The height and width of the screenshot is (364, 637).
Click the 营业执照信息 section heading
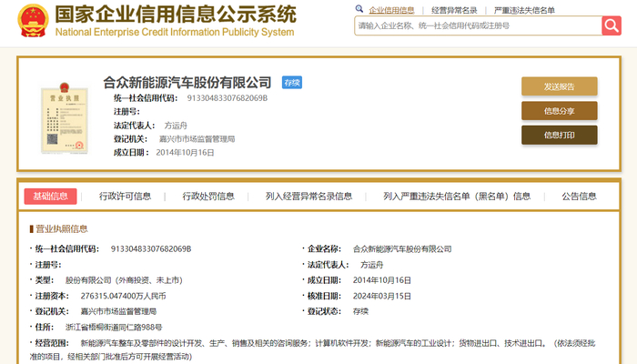pos(62,228)
